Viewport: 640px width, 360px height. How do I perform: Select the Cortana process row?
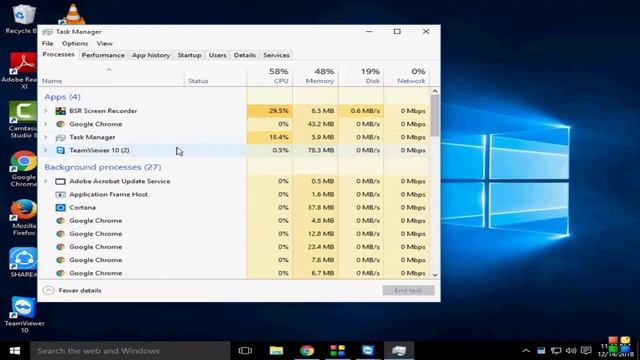234,207
